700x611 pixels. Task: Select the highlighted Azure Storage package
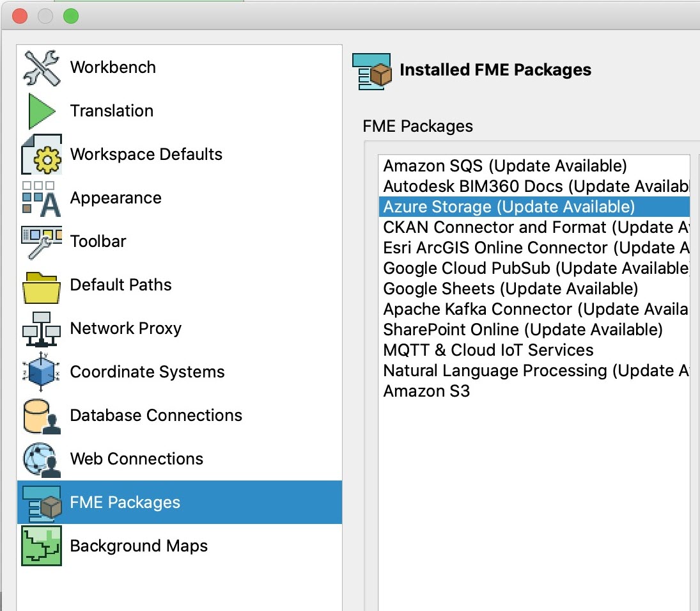pyautogui.click(x=534, y=207)
